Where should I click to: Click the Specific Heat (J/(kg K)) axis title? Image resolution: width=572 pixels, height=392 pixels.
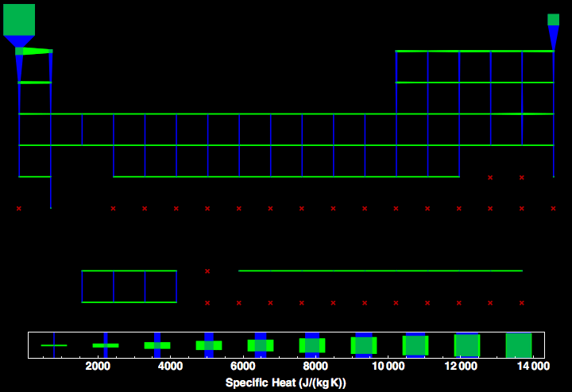[286, 383]
